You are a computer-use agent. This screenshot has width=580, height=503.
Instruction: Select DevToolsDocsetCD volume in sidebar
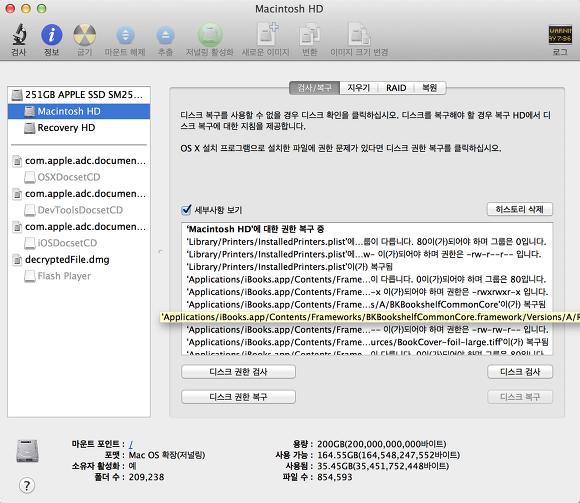pos(79,210)
